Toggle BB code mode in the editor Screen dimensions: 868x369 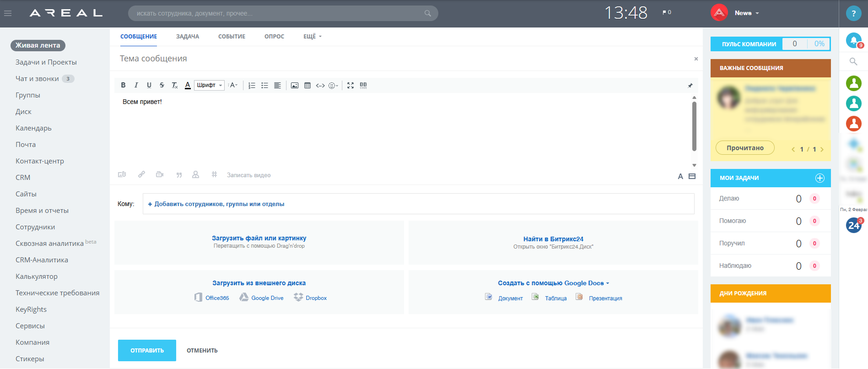click(363, 86)
